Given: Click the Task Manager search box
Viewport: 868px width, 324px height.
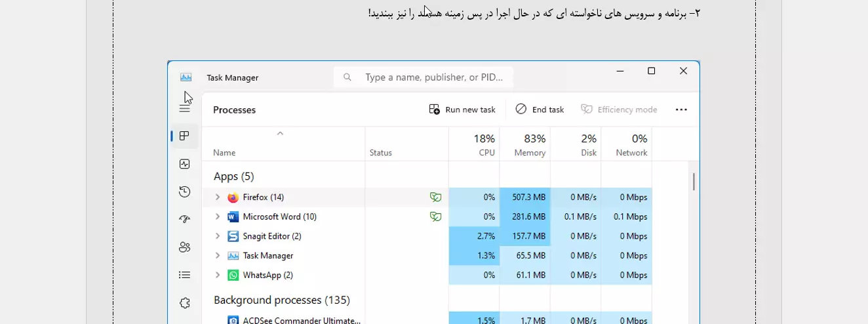Looking at the screenshot, I should click(x=433, y=77).
